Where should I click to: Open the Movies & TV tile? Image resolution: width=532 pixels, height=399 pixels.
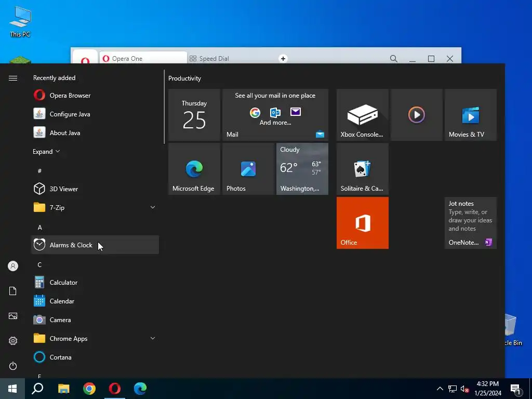pyautogui.click(x=471, y=115)
